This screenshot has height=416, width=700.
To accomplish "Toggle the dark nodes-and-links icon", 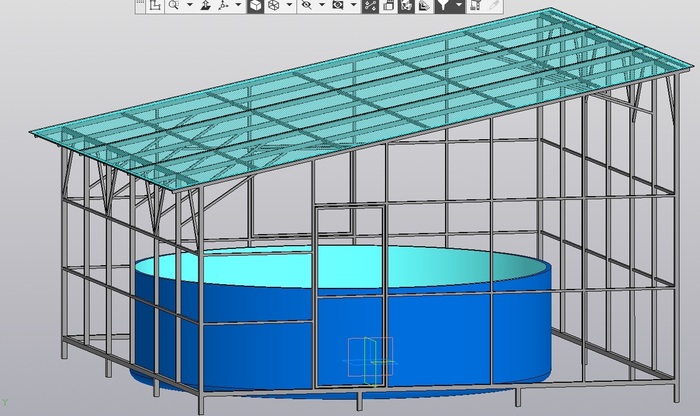I will [x=371, y=5].
